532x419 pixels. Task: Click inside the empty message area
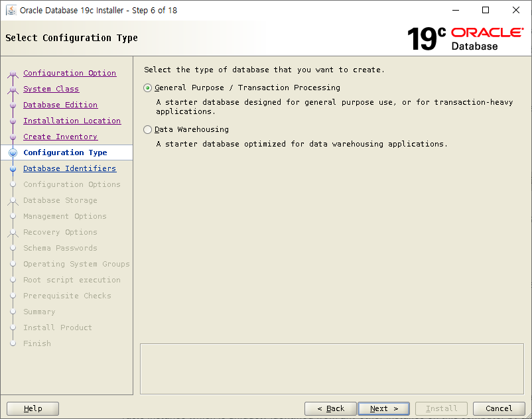tap(332, 369)
